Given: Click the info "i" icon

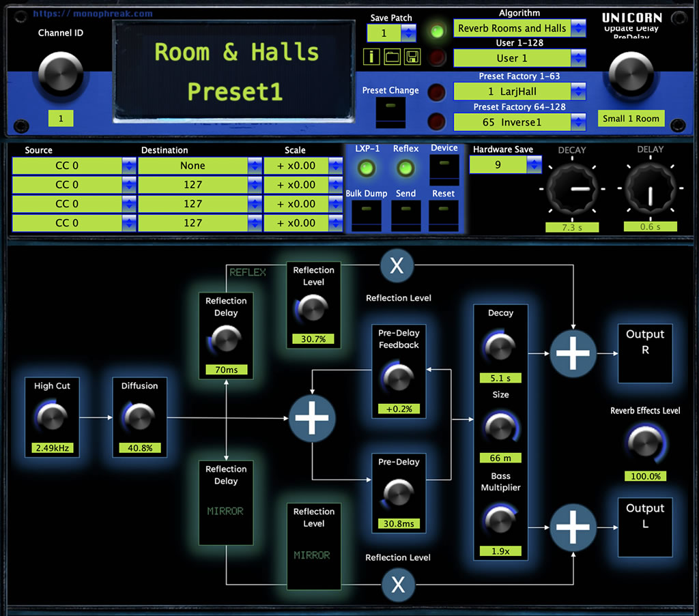Looking at the screenshot, I should click(371, 57).
